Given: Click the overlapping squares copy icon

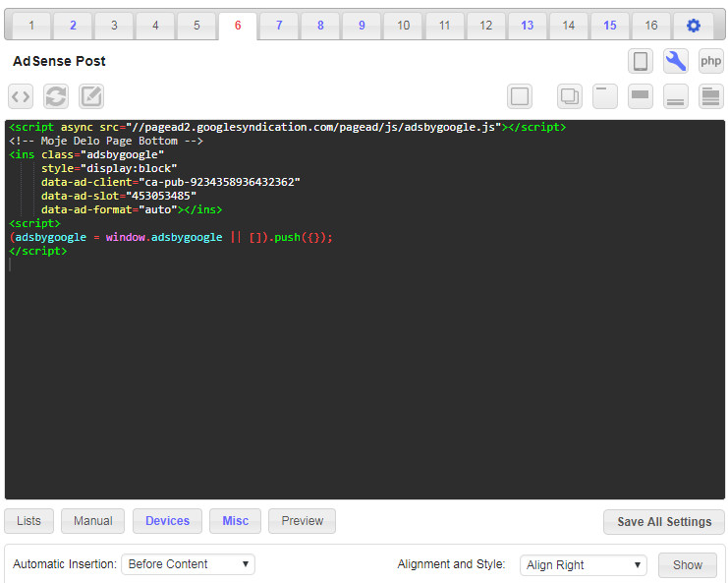Looking at the screenshot, I should click(x=570, y=96).
